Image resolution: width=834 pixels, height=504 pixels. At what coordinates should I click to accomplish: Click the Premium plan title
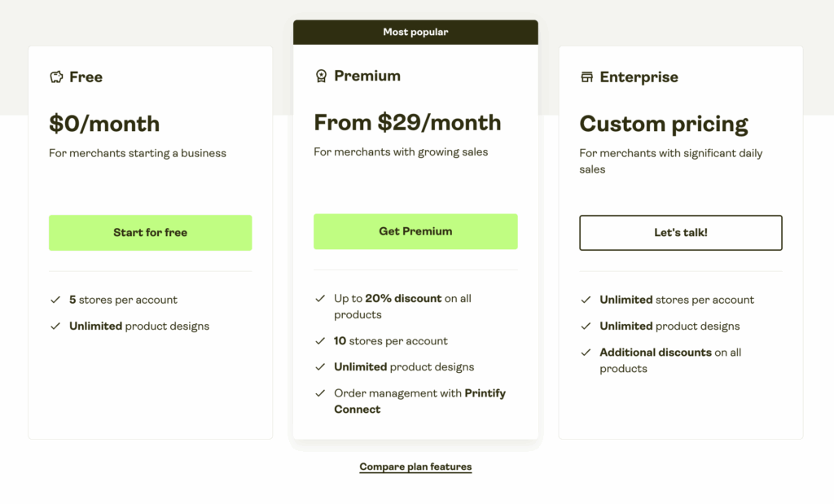click(367, 76)
